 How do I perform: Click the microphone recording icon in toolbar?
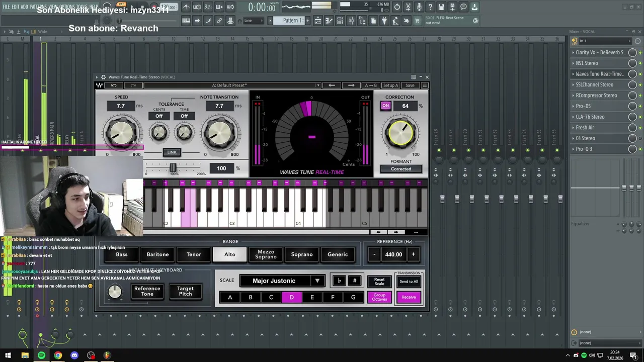[419, 7]
